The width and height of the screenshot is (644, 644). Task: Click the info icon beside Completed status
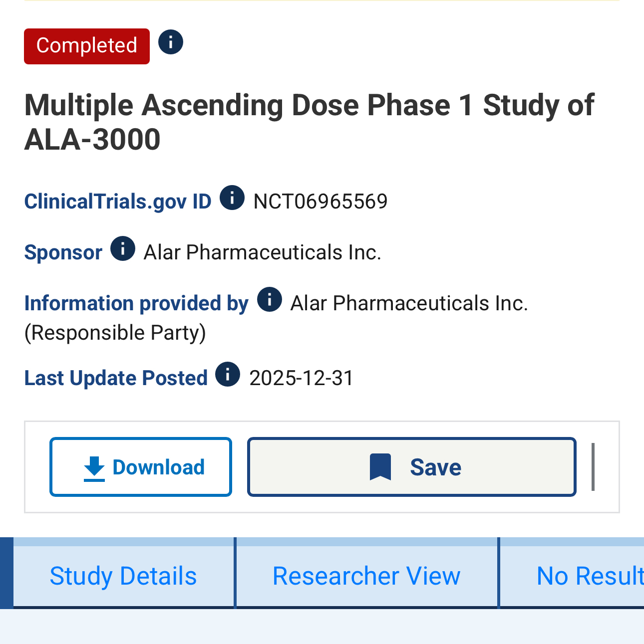click(171, 42)
